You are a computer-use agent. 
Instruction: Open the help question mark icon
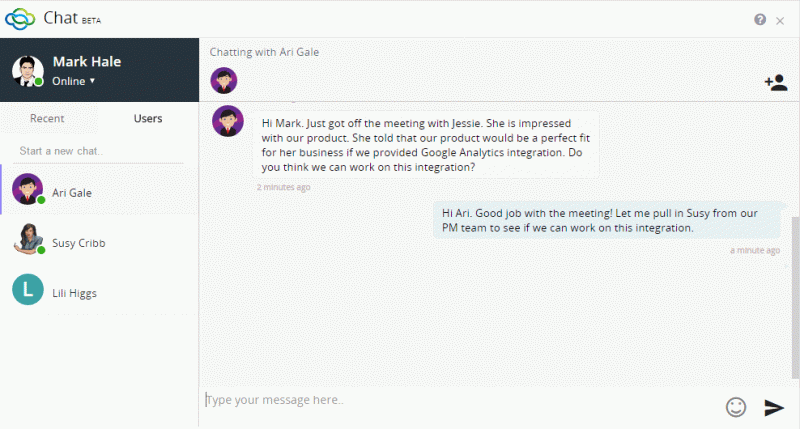(760, 19)
